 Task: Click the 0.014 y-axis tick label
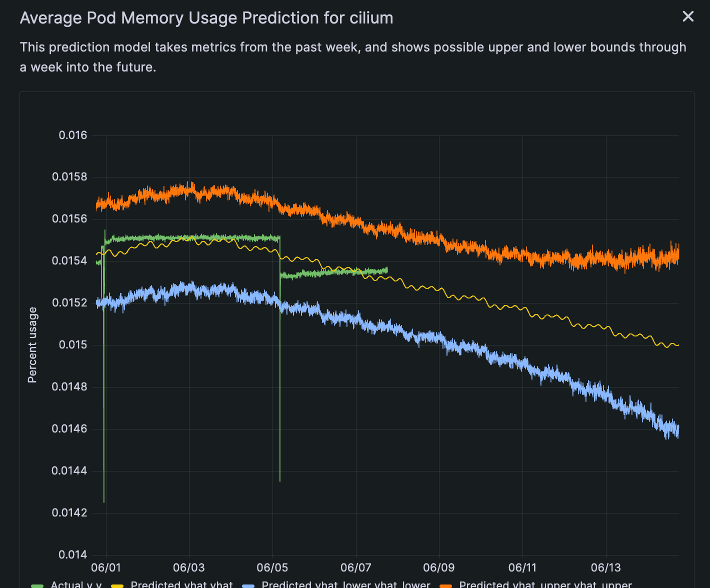pyautogui.click(x=73, y=554)
